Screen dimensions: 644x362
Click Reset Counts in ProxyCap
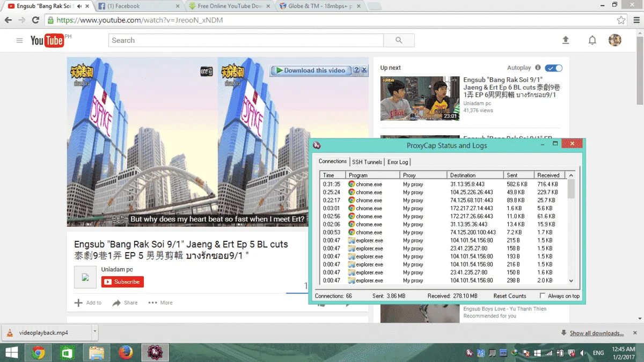(x=510, y=296)
